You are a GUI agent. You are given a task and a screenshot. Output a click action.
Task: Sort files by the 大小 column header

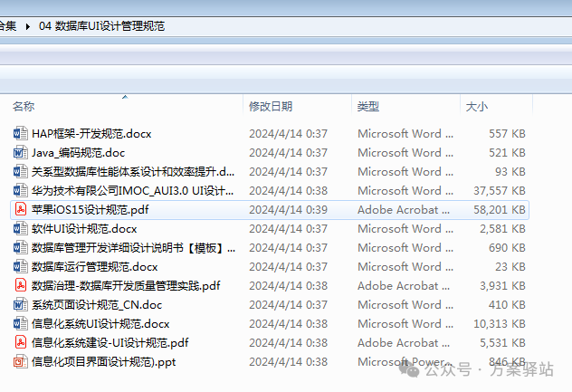[x=477, y=107]
